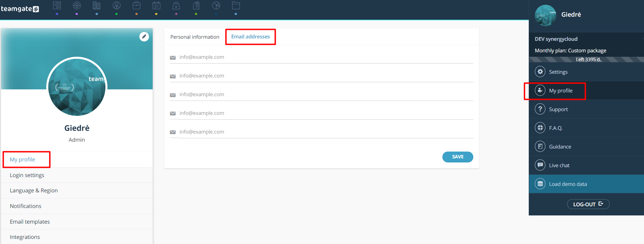644x244 pixels.
Task: Click the Giedrė user name in right panel header
Action: (x=571, y=15)
